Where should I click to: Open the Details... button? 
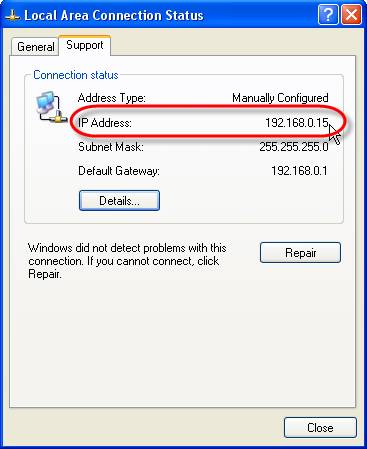[119, 201]
